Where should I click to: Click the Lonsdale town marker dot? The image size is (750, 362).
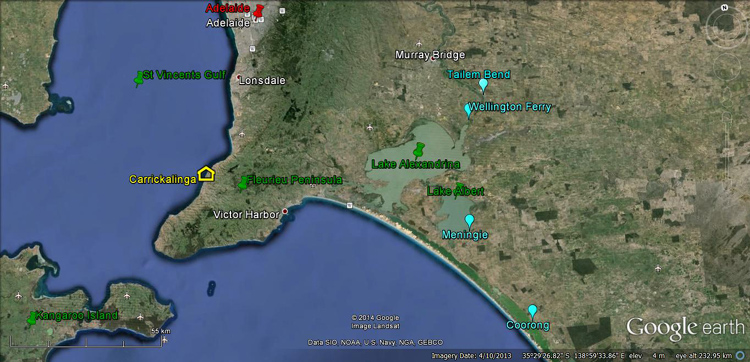238,77
